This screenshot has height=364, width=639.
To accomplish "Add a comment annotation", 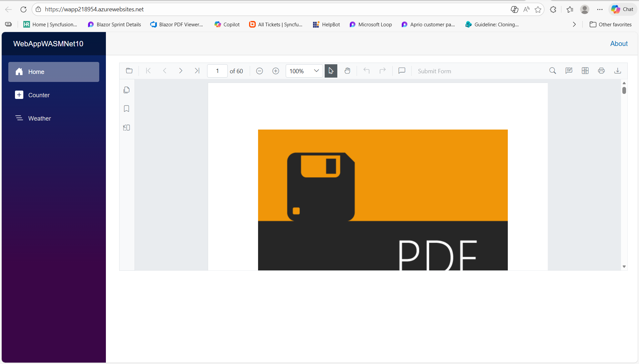I will [x=402, y=71].
